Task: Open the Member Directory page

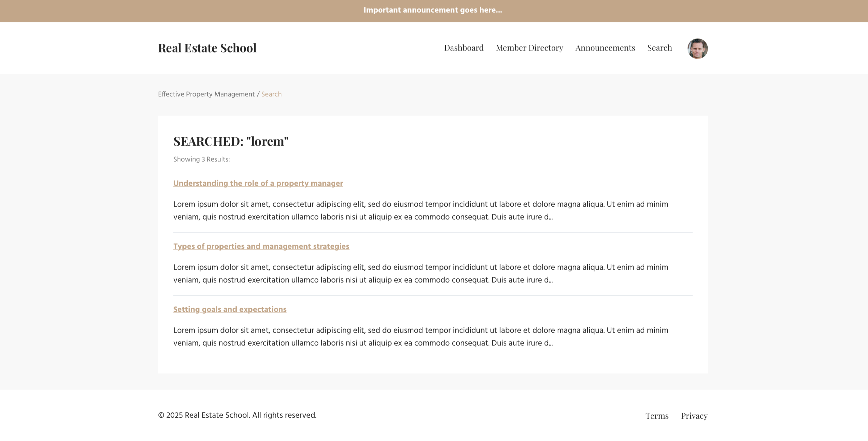Action: (x=529, y=48)
